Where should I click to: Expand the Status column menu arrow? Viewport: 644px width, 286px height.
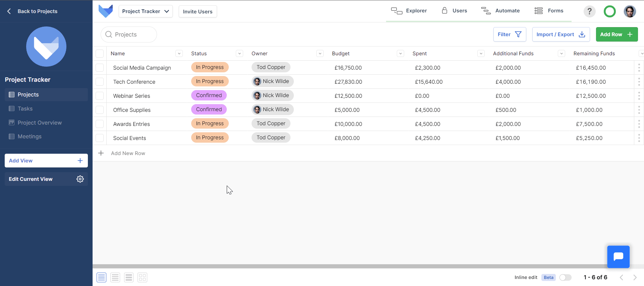click(x=239, y=54)
